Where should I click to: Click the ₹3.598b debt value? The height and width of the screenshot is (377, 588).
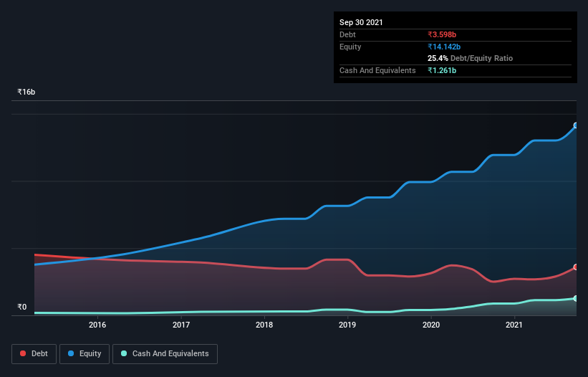(442, 34)
